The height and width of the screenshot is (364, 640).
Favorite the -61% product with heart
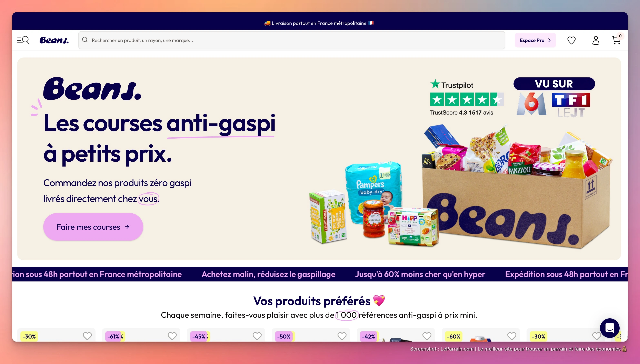click(172, 336)
